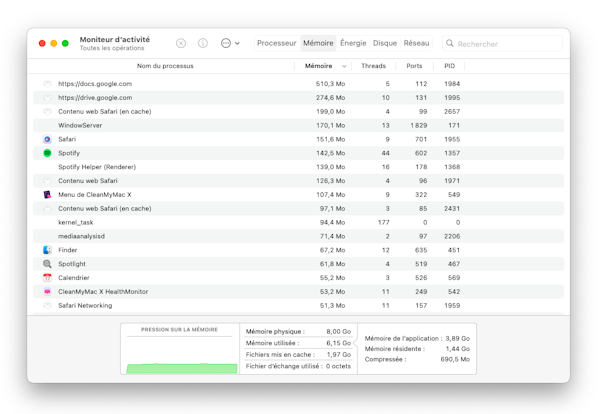Click the Fichiers mis en cache label
The height and width of the screenshot is (414, 608).
click(280, 355)
